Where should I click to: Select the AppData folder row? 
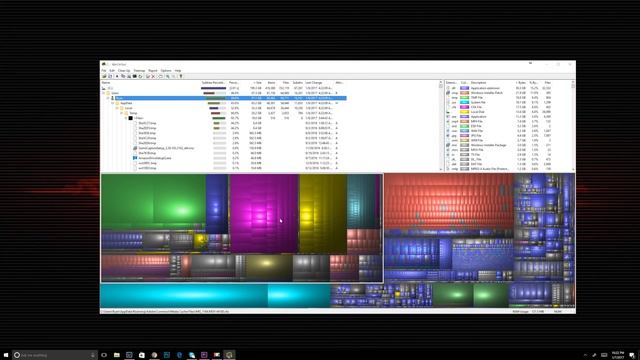[x=224, y=103]
